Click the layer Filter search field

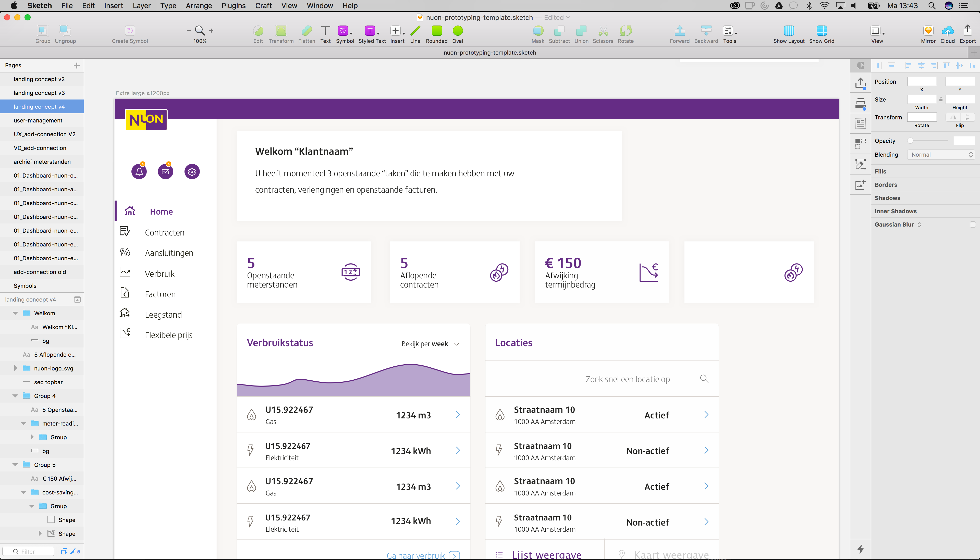[28, 552]
